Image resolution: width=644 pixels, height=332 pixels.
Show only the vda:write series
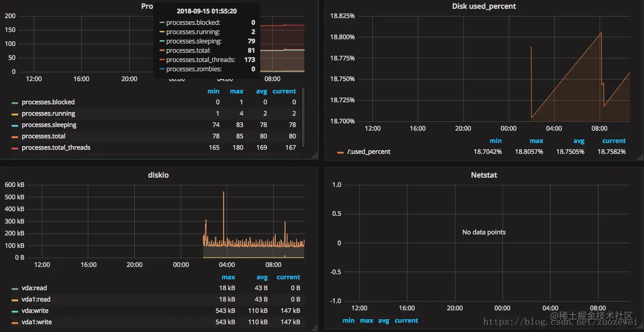pyautogui.click(x=35, y=311)
